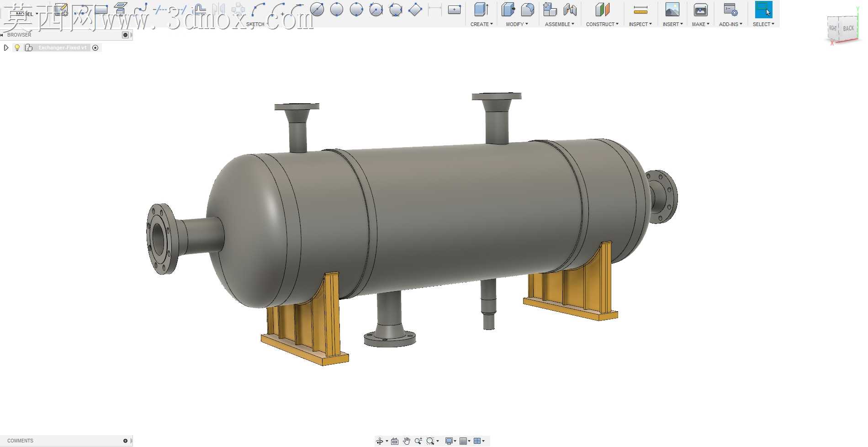This screenshot has width=868, height=447.
Task: Click the 3D Print icon above MAKE
Action: (700, 10)
